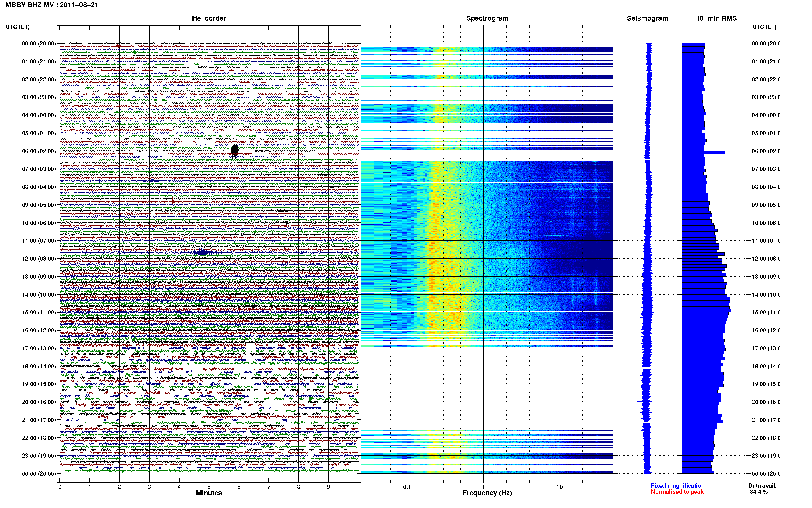Click the 'Frequency (Hz)' x-axis label
This screenshot has width=812, height=508.
(487, 493)
